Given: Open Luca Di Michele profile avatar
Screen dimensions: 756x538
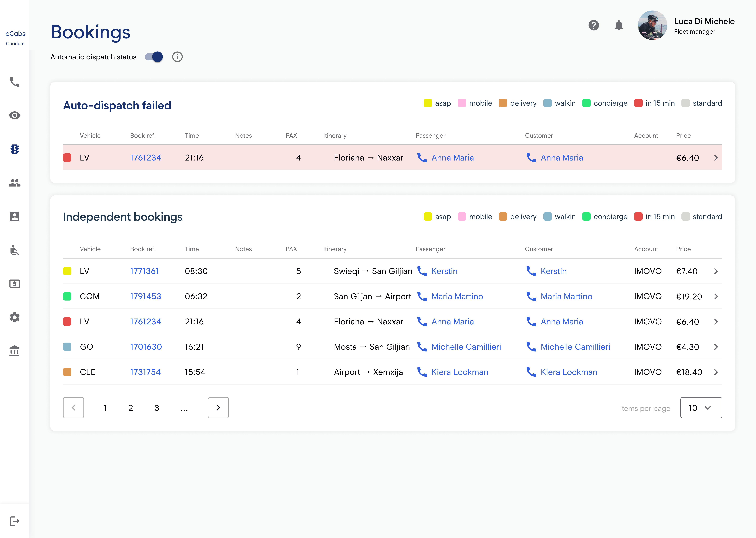Looking at the screenshot, I should [652, 25].
